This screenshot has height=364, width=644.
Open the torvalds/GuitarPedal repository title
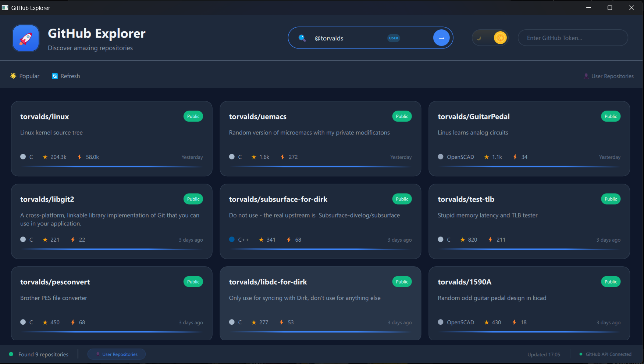[474, 116]
